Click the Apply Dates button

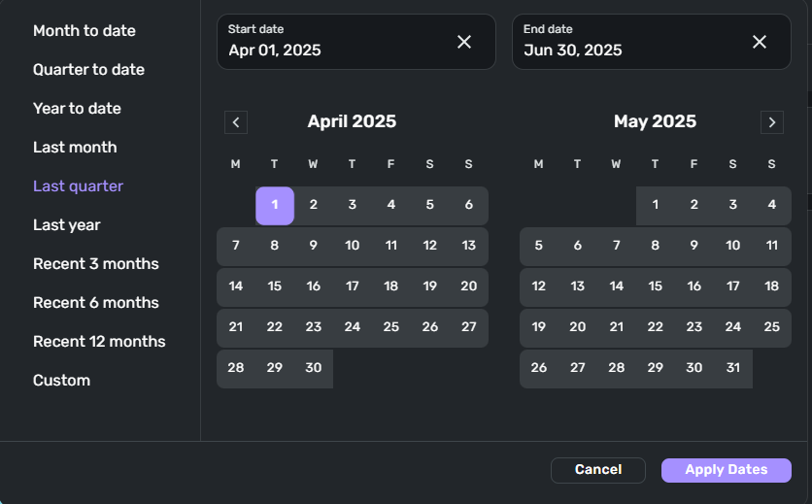click(x=726, y=470)
